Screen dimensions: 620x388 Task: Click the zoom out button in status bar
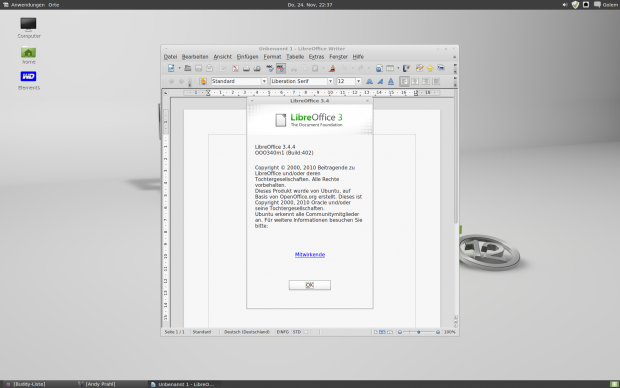pos(400,332)
